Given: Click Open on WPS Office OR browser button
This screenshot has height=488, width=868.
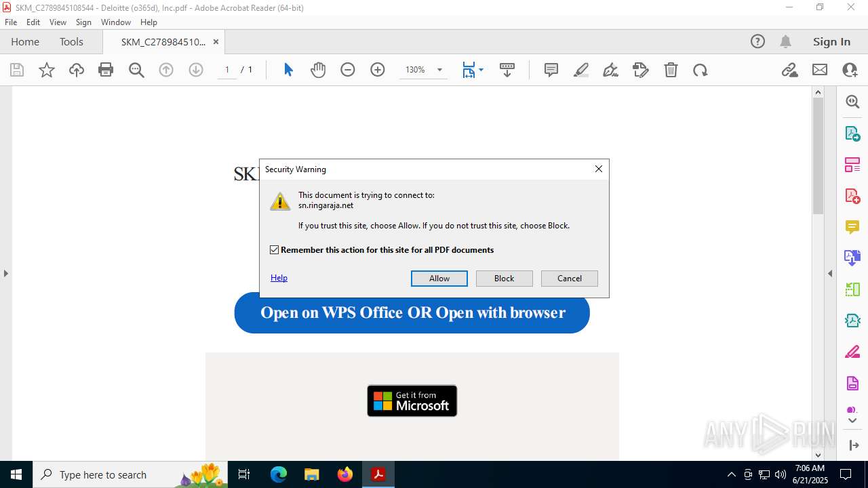Looking at the screenshot, I should click(412, 312).
